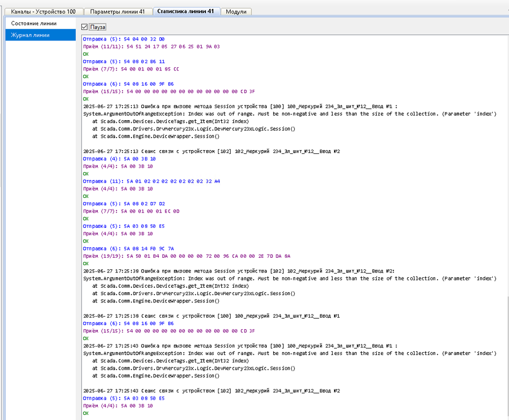Click log line Отправка (6): 5A 08 14 F0 9C 7A
The image size is (509, 420).
click(x=128, y=248)
